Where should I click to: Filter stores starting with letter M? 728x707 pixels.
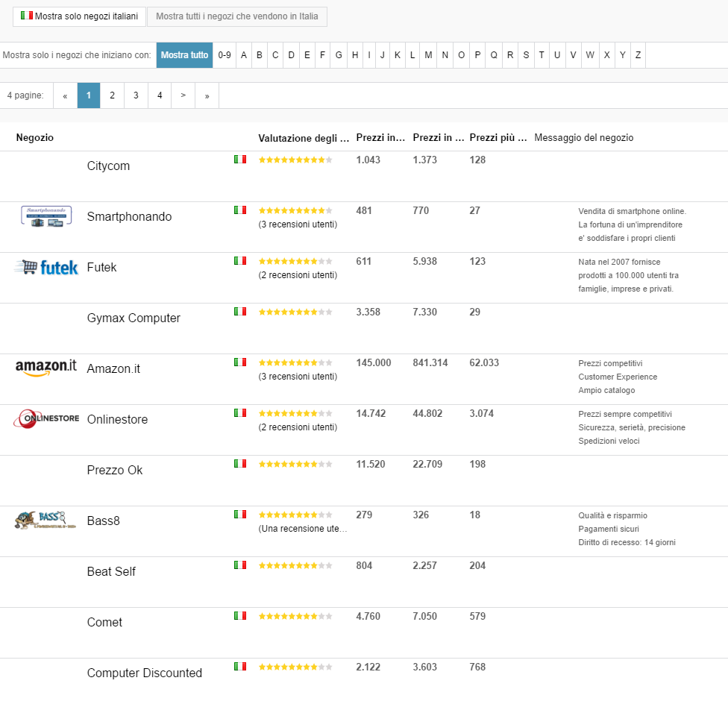[428, 54]
